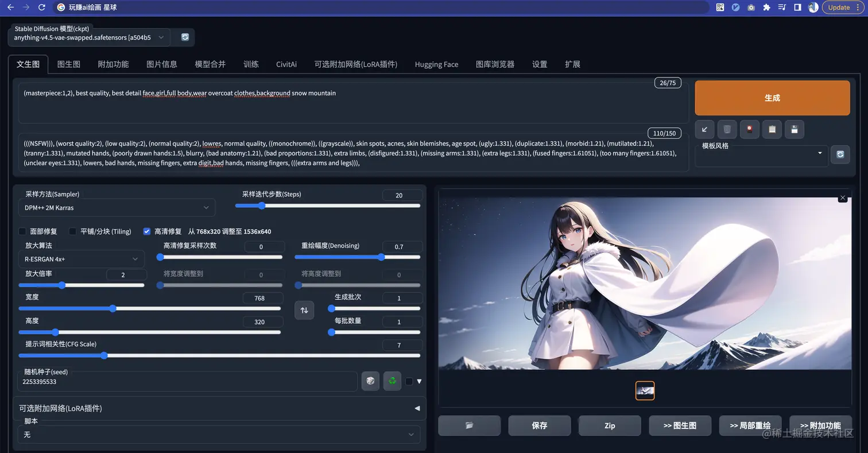Screen dimensions: 868x453
Task: Enable the face restoration checkbox
Action: coord(22,231)
